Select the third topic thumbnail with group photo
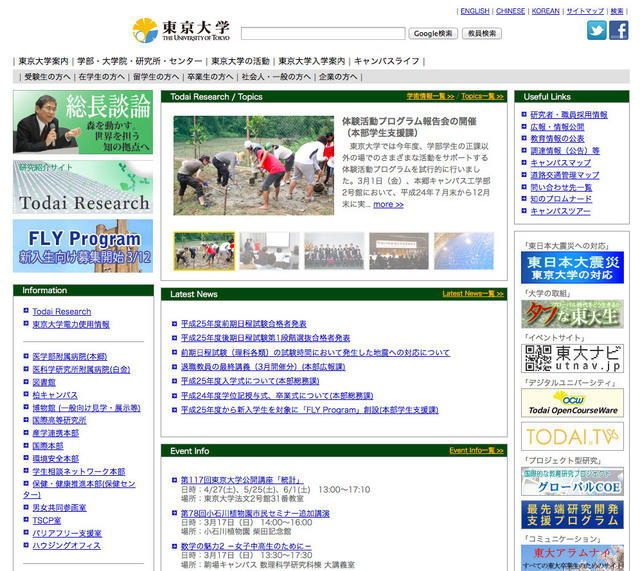 [334, 251]
